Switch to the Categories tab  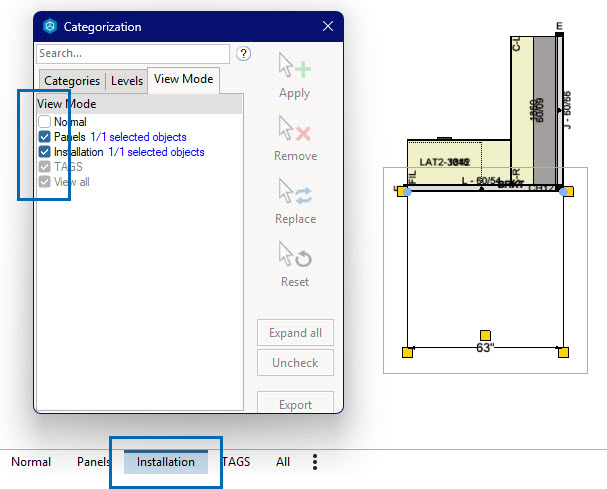tap(72, 81)
